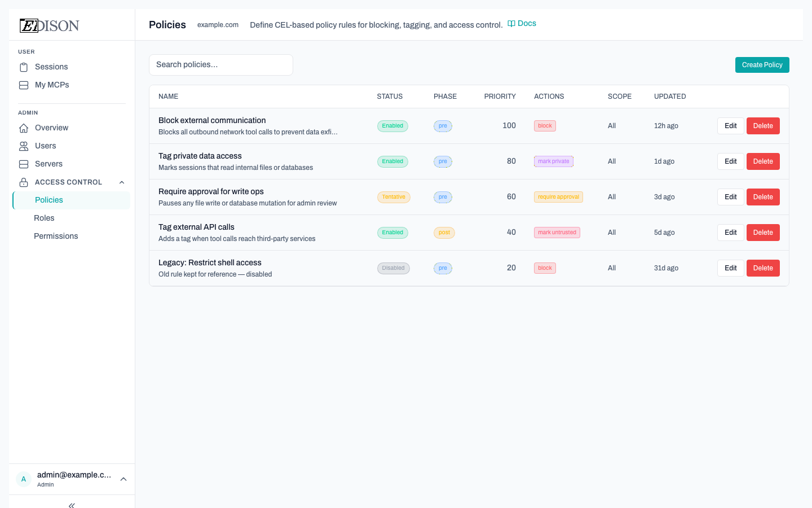This screenshot has width=812, height=508.
Task: Select the Servers icon
Action: coord(23,164)
